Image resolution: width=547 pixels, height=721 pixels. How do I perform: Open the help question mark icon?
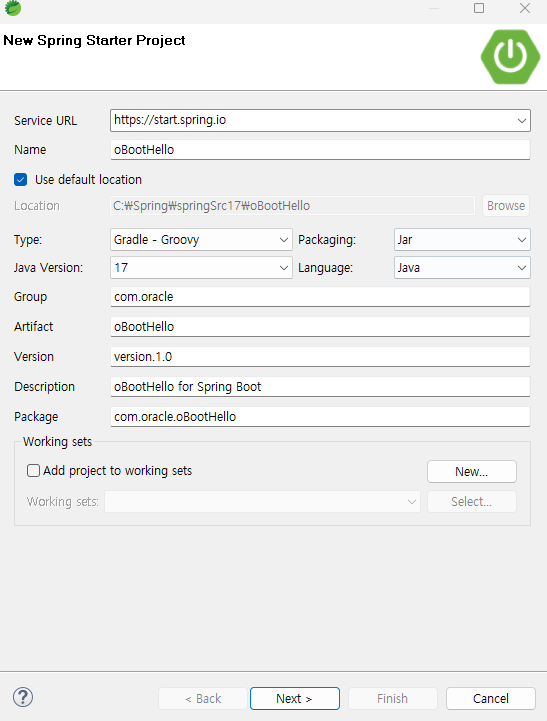(x=23, y=697)
